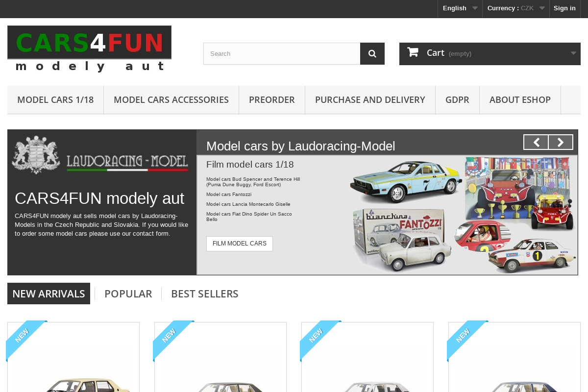Click 'CARS4FUN modely aut' banner heading
The height and width of the screenshot is (392, 588).
tap(99, 198)
